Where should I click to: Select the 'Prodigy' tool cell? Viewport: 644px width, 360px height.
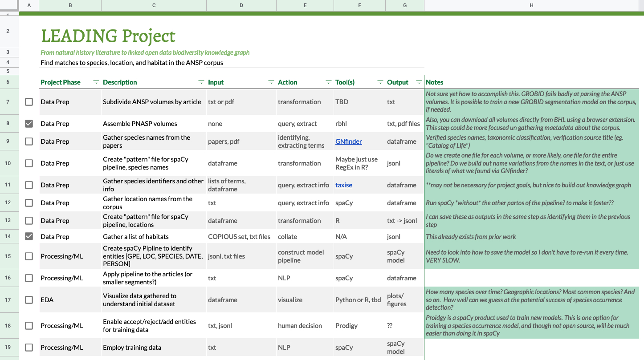click(x=359, y=326)
